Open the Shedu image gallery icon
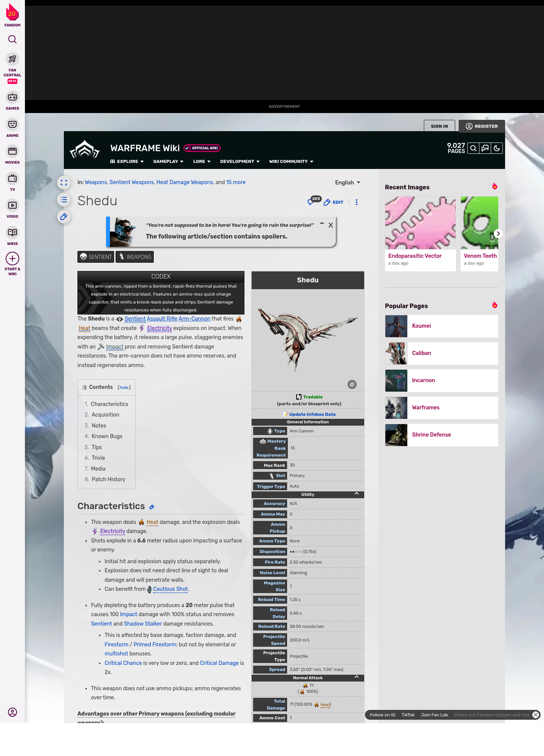544x756 pixels. [352, 384]
